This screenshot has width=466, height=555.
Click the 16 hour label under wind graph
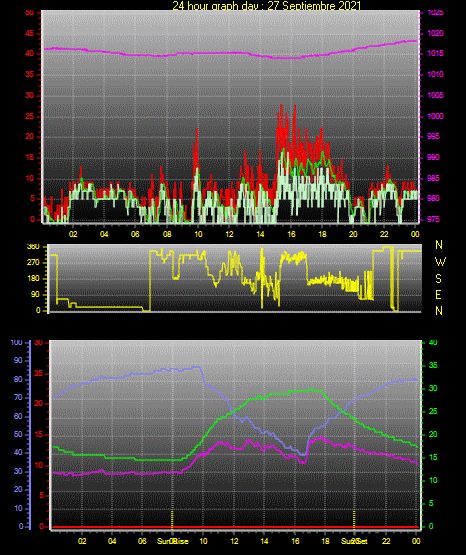(x=291, y=234)
